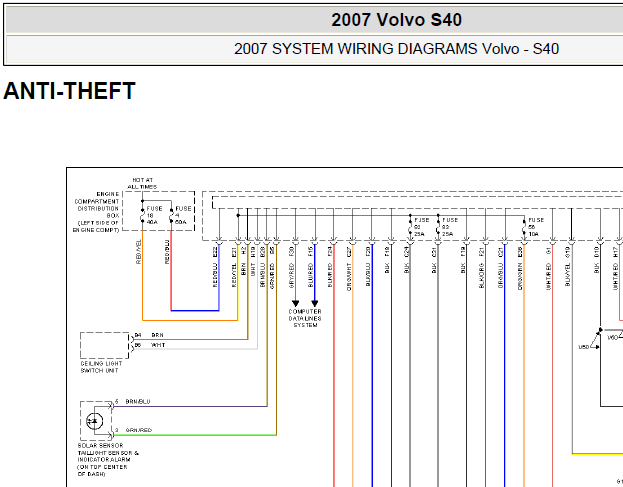
Task: Click the E21 RED/YEL wire label
Action: [234, 266]
